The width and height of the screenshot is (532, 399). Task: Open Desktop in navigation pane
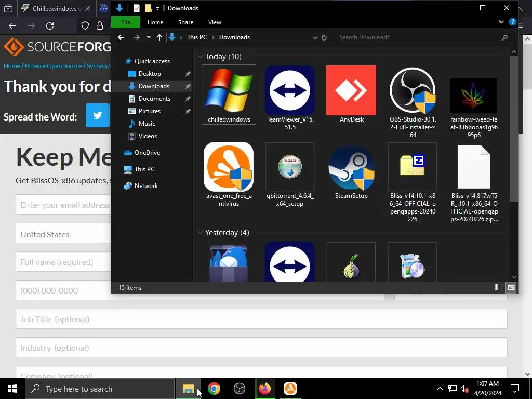pyautogui.click(x=150, y=74)
